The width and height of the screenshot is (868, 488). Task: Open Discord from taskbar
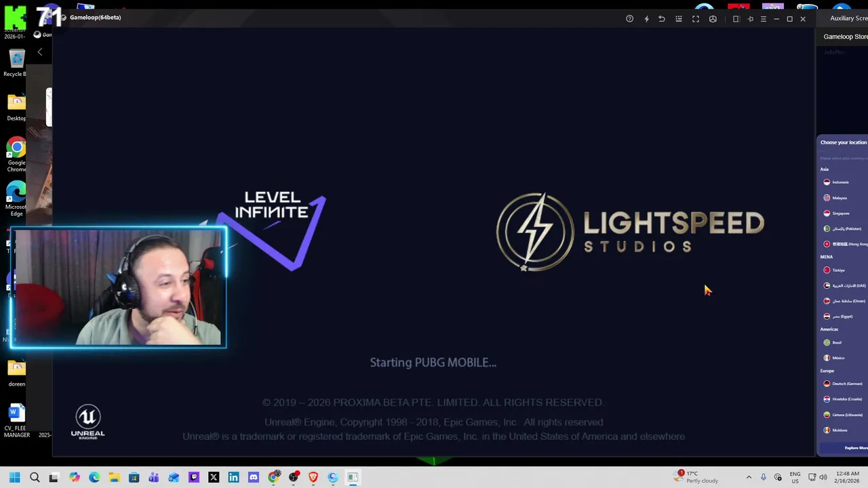254,477
